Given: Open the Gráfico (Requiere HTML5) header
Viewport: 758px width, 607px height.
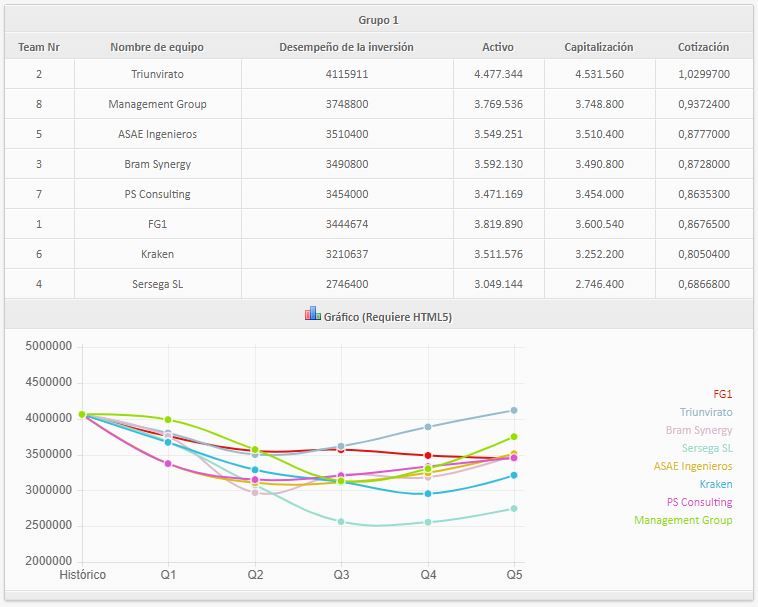Looking at the screenshot, I should tap(379, 314).
